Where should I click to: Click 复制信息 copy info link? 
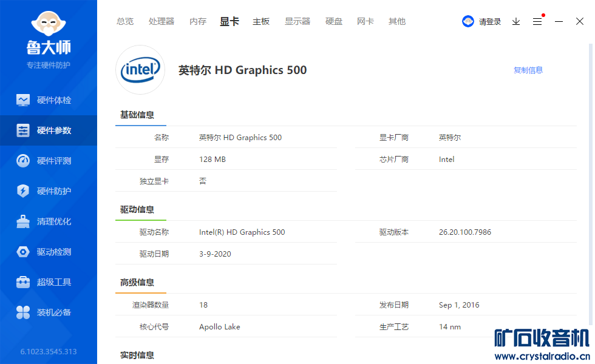pos(528,70)
